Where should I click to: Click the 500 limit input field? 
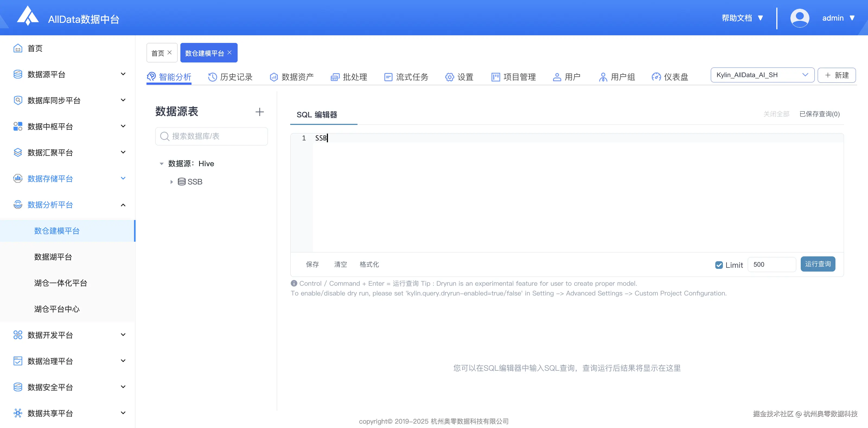tap(772, 265)
